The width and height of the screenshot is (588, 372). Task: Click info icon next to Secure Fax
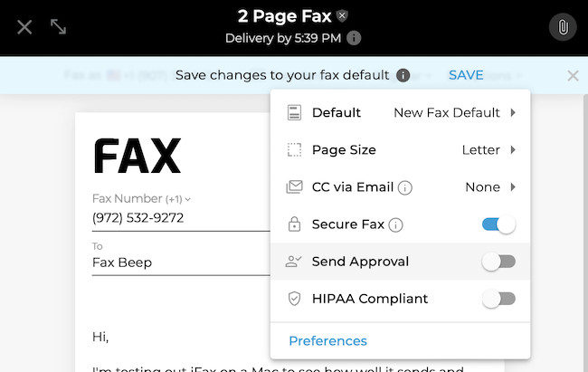[395, 224]
